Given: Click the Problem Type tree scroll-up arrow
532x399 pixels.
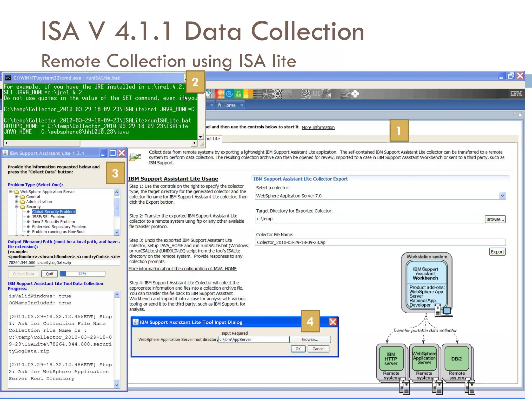Looking at the screenshot, I should pos(117,192).
